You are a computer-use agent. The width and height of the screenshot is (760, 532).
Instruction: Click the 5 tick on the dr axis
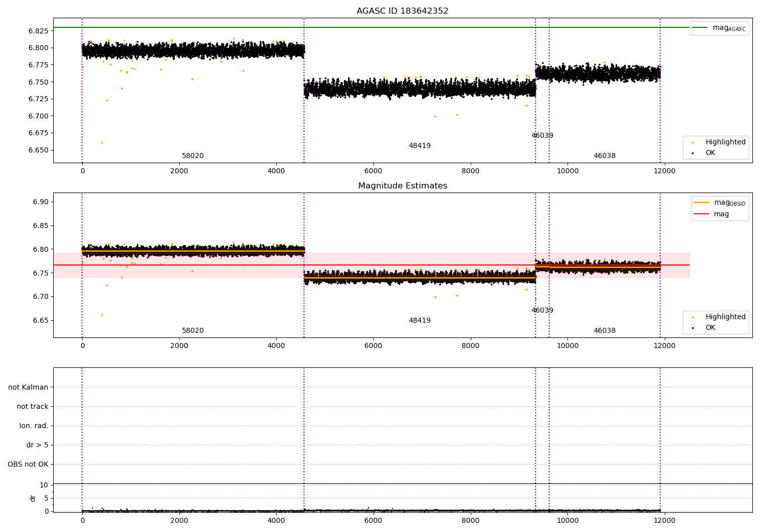46,498
